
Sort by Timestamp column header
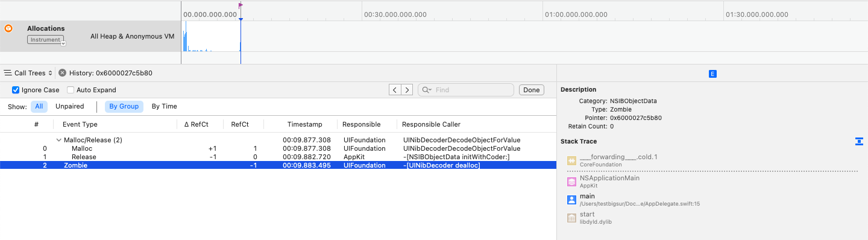coord(304,124)
